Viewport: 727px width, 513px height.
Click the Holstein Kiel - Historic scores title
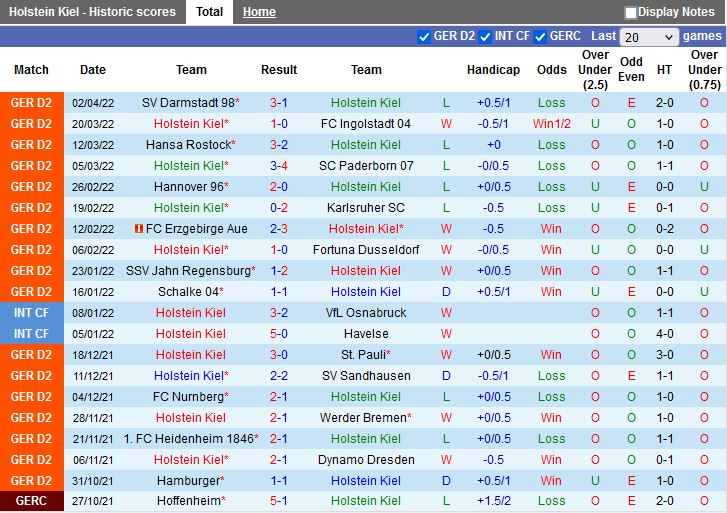pos(92,12)
